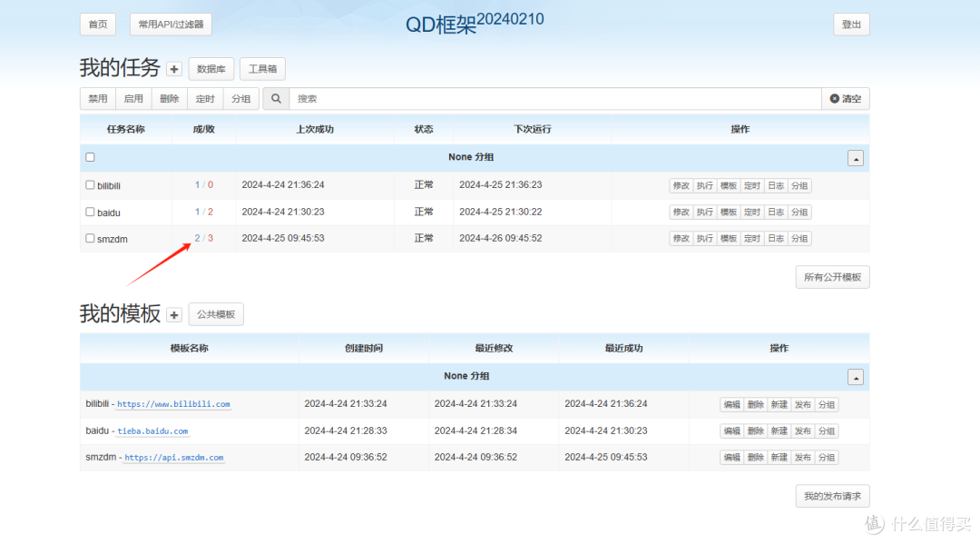980x544 pixels.
Task: Click the bilibili success count 1
Action: point(198,185)
